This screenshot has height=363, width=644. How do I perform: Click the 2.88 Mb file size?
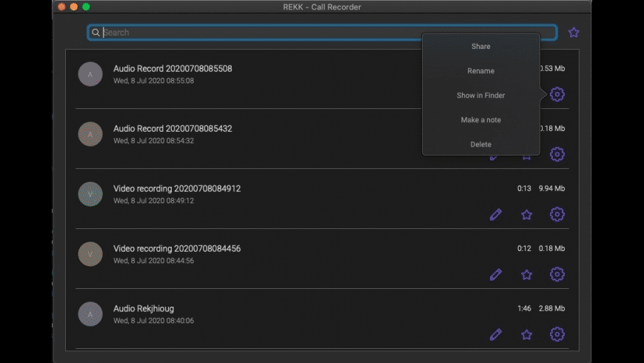pyautogui.click(x=551, y=308)
